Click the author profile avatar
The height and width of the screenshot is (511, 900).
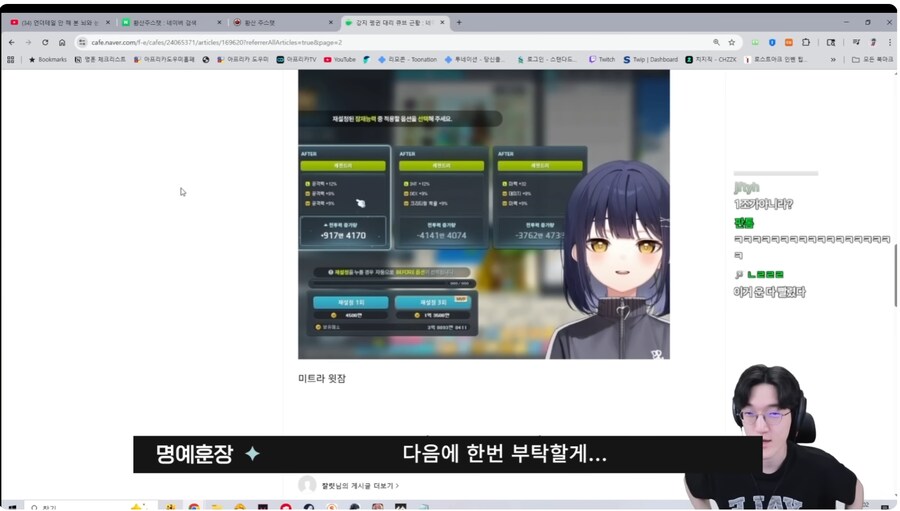point(307,485)
